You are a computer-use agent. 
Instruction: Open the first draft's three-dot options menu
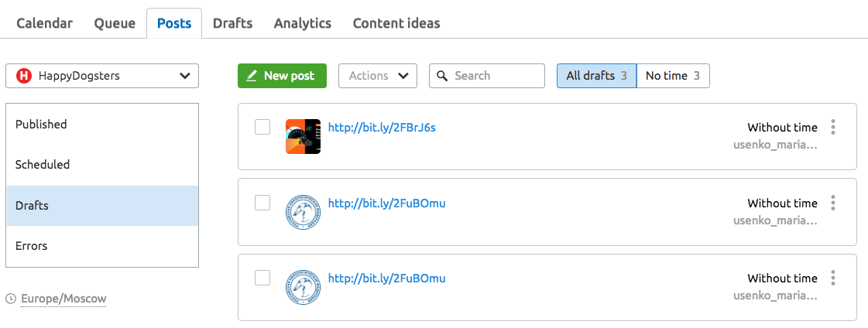(x=832, y=127)
